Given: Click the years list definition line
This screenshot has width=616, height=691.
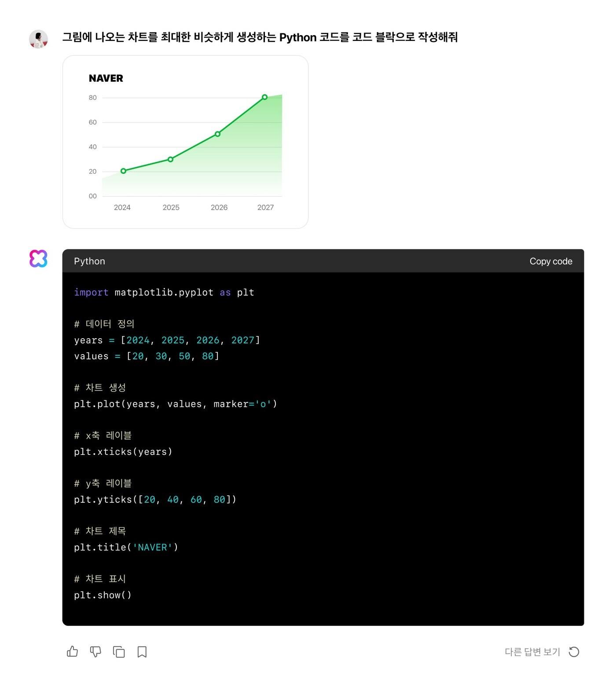Looking at the screenshot, I should coord(167,340).
